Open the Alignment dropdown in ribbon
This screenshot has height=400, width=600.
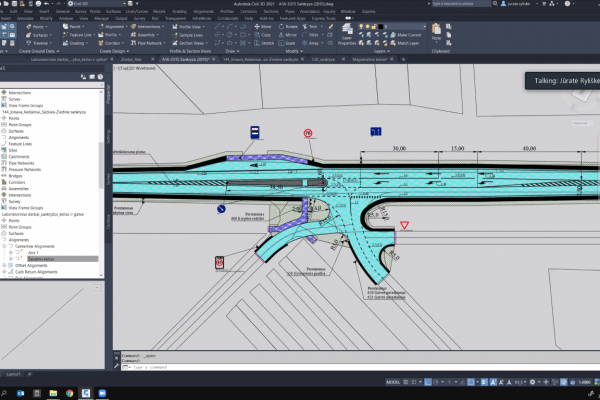(113, 26)
